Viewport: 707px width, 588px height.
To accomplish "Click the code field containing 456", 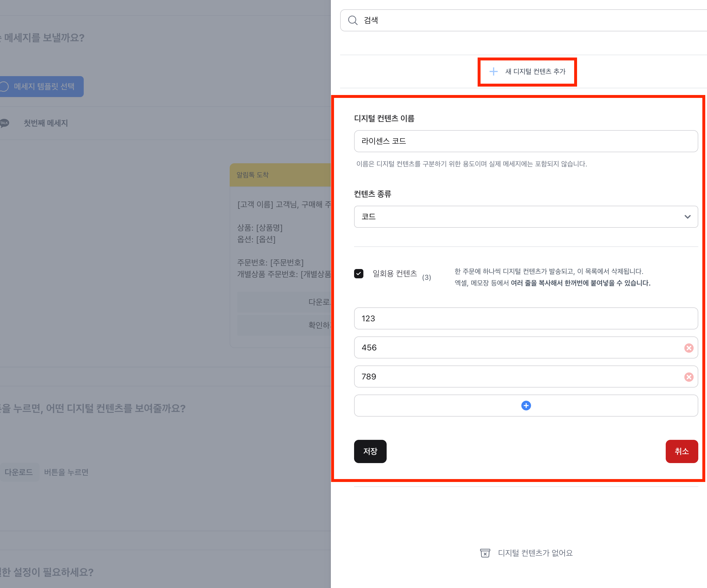I will coord(515,348).
